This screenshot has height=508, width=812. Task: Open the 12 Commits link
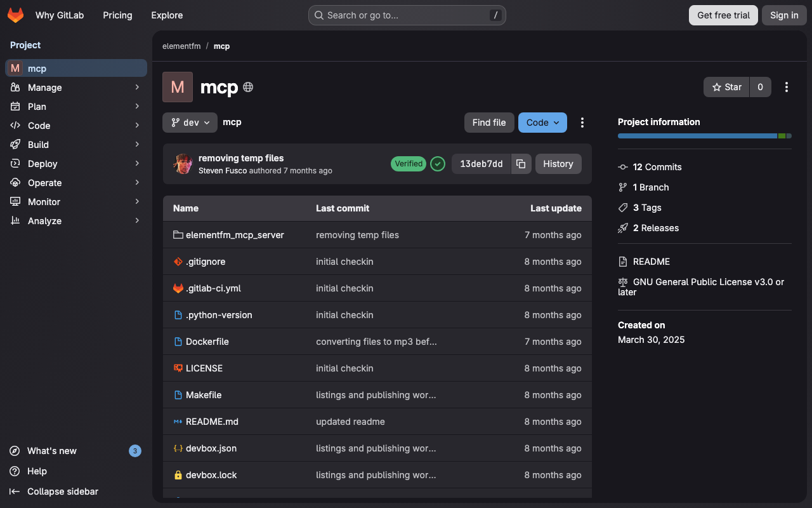click(x=657, y=167)
